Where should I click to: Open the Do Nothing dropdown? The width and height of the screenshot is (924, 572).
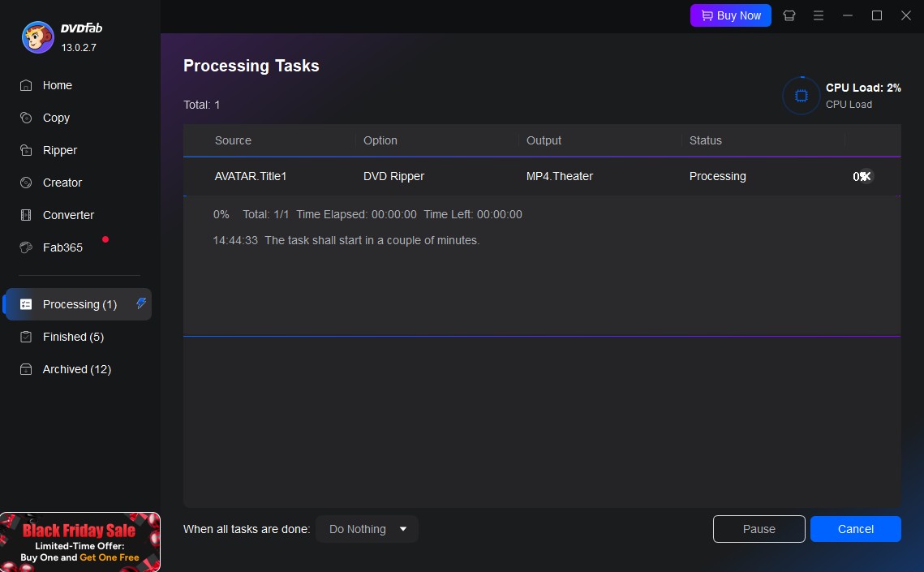pyautogui.click(x=367, y=529)
